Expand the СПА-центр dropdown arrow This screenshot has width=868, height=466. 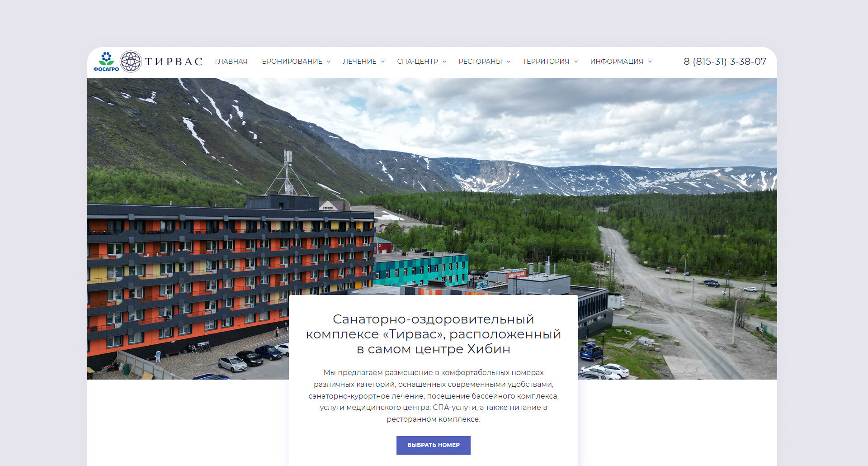pyautogui.click(x=444, y=62)
